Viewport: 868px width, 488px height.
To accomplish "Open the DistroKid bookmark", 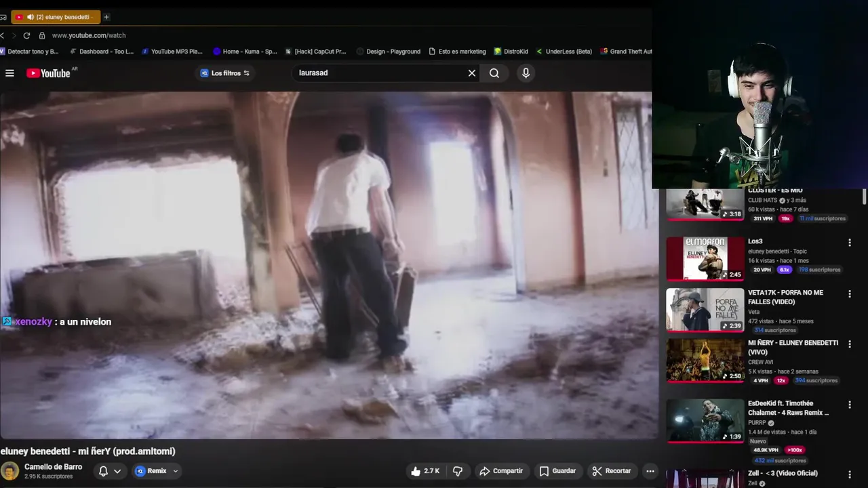I will click(x=511, y=52).
